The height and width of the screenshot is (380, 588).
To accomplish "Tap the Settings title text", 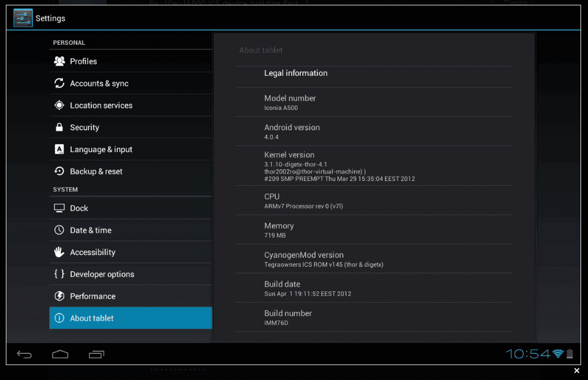I will [x=50, y=18].
